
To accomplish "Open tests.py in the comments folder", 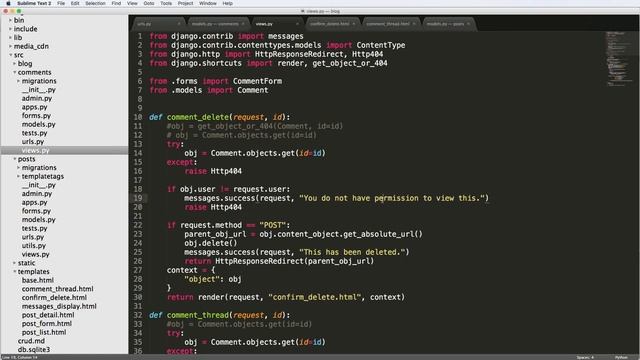I will (34, 133).
